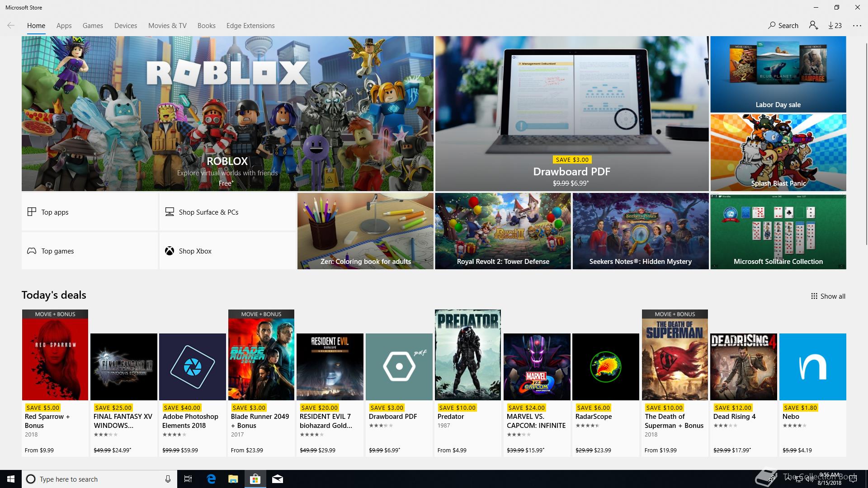The height and width of the screenshot is (488, 868).
Task: Open the account sign-in icon
Action: [x=814, y=26]
